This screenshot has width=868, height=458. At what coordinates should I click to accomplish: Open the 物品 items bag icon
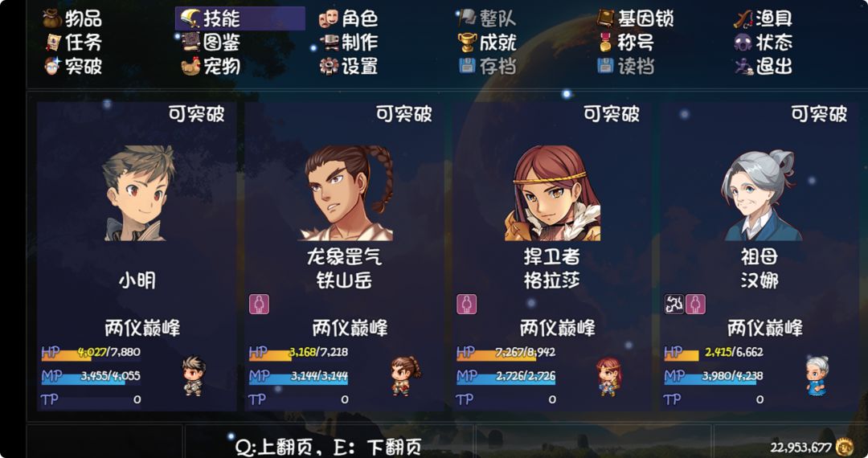[52, 18]
